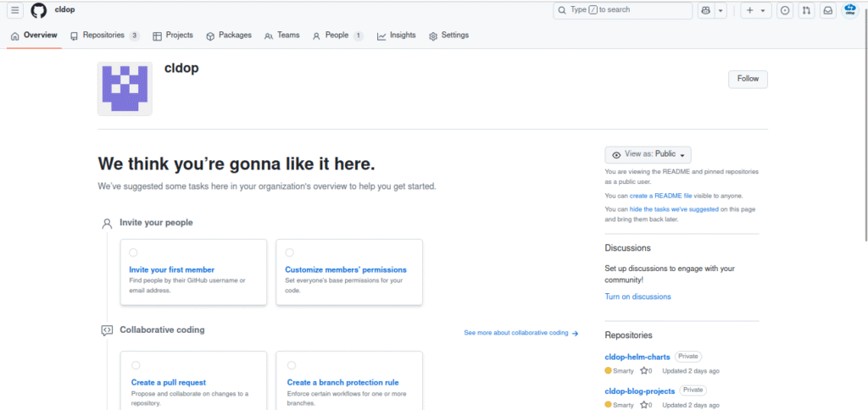Open the cldop-blog-projects repository link
Image resolution: width=868 pixels, height=410 pixels.
[640, 391]
